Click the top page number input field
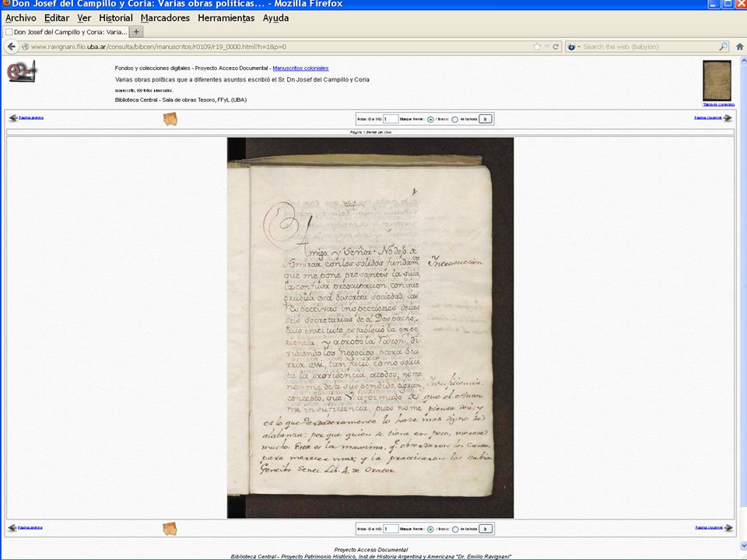This screenshot has width=747, height=560. tap(391, 119)
